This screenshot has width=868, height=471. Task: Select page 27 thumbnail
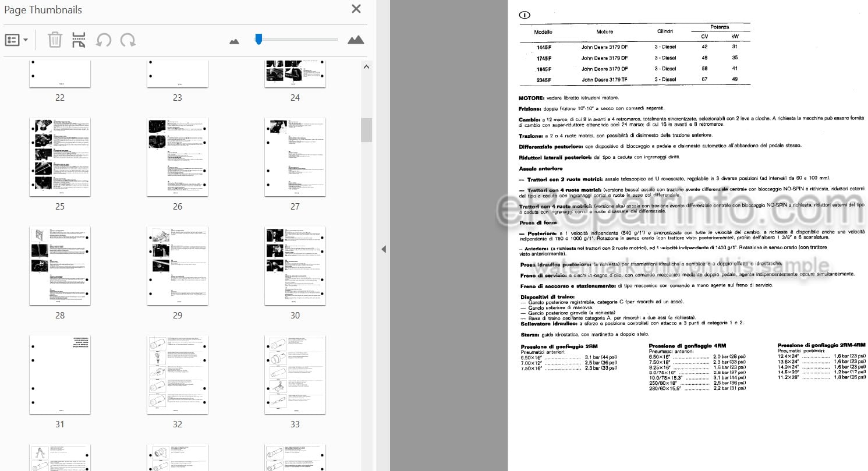(x=295, y=157)
